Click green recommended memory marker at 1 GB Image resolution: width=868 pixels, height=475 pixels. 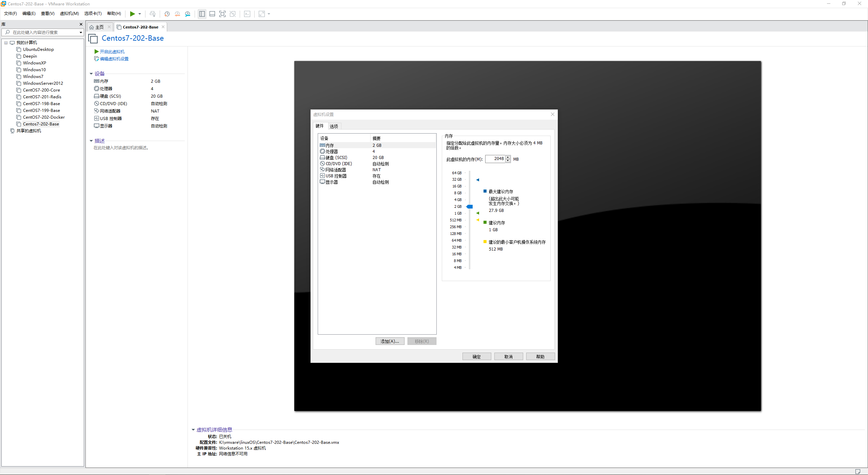tap(478, 213)
